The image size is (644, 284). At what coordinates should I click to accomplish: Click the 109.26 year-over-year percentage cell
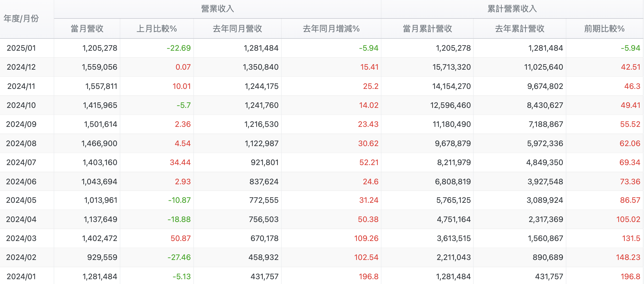click(x=366, y=238)
